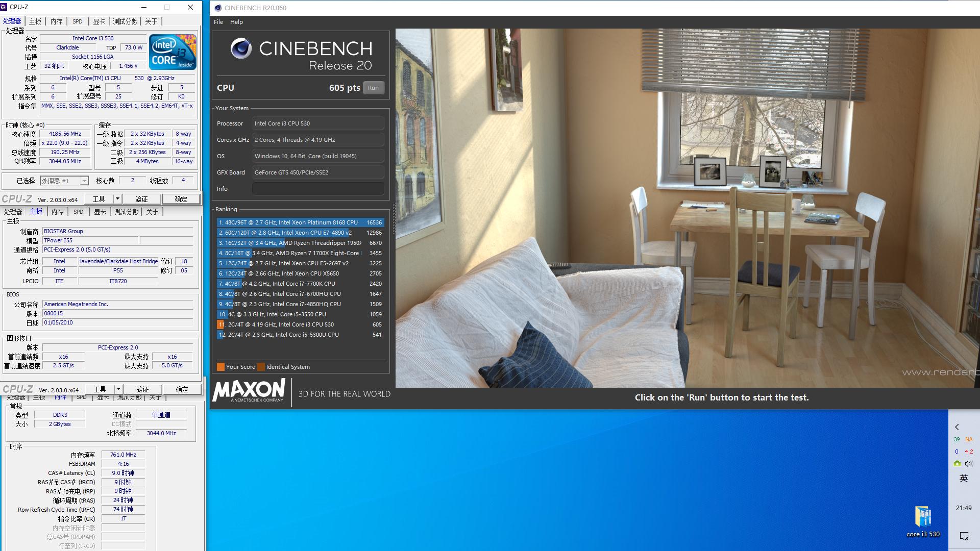Click the Info input field in Cinebench
980x551 pixels.
[x=318, y=189]
